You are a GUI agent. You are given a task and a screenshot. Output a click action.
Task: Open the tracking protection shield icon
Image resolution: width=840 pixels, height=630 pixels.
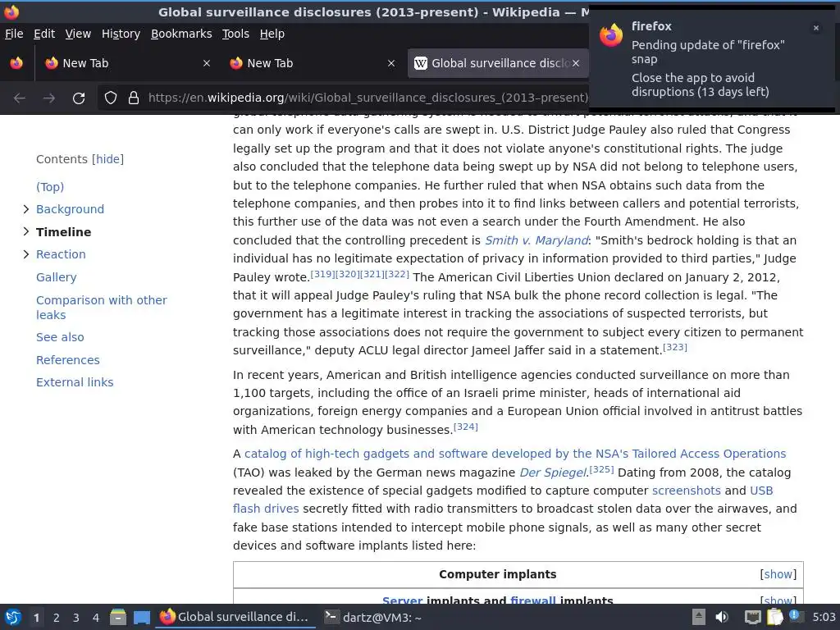pos(111,98)
